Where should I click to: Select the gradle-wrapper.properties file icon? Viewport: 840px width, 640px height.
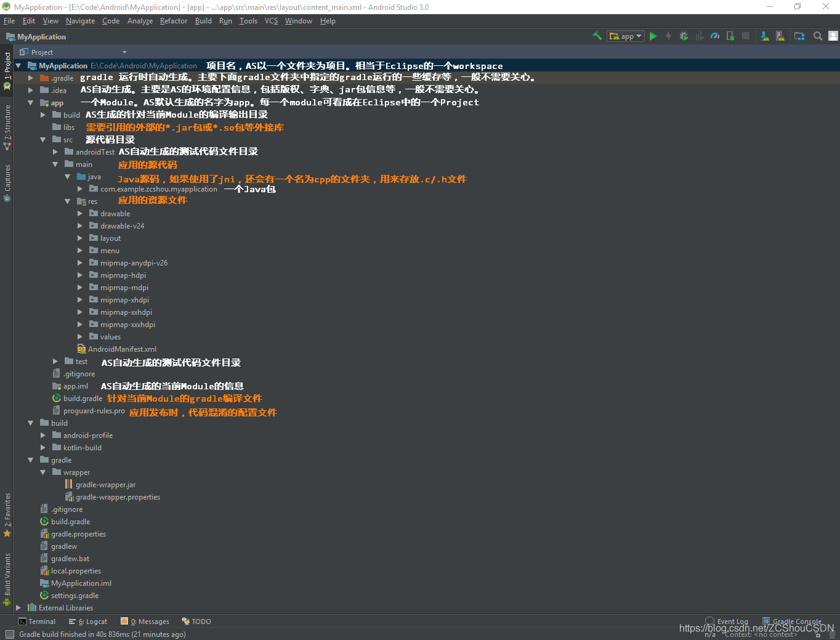[x=69, y=497]
